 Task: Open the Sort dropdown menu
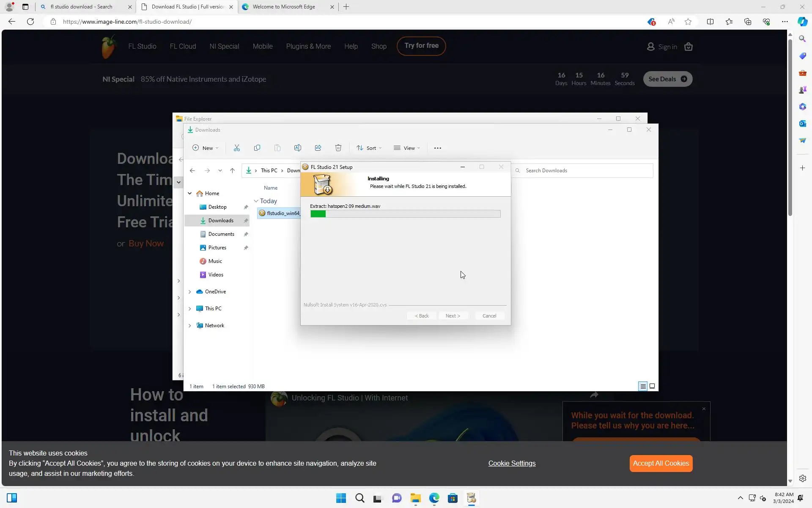[x=369, y=148]
